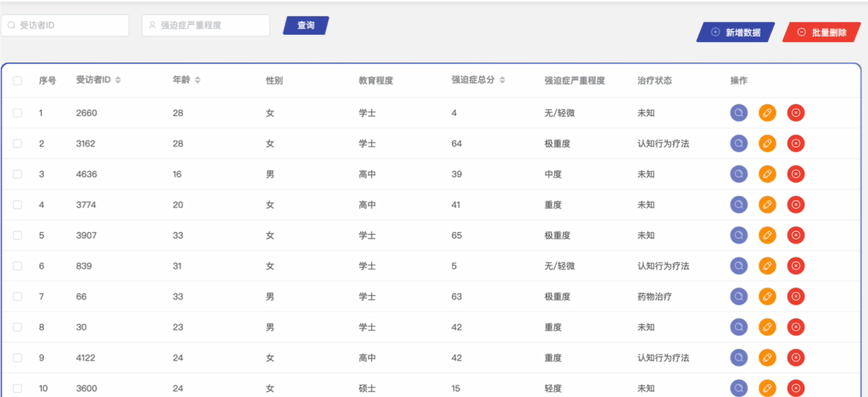Click the 强迫症严重程度 column header

[575, 80]
